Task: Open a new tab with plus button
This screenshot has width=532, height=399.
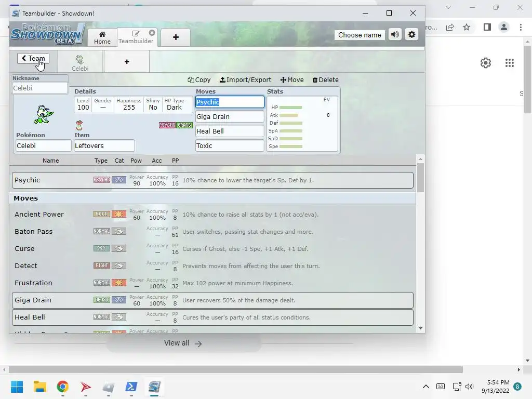Action: click(x=176, y=37)
